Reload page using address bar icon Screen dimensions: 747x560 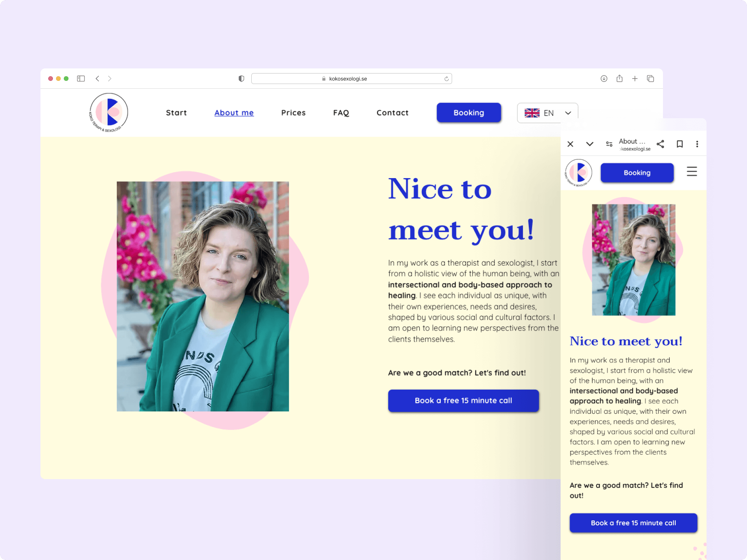coord(446,79)
